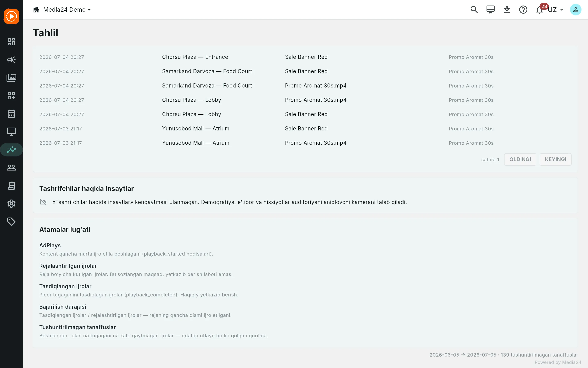This screenshot has height=368, width=588.
Task: Open the users group icon
Action: 11,168
